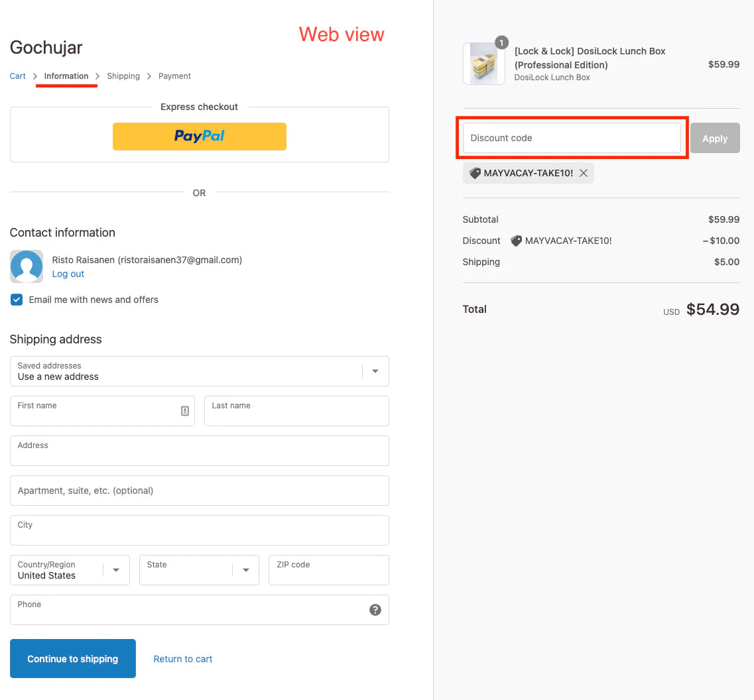This screenshot has width=754, height=700.
Task: Select the Payment breadcrumb step
Action: pyautogui.click(x=174, y=76)
